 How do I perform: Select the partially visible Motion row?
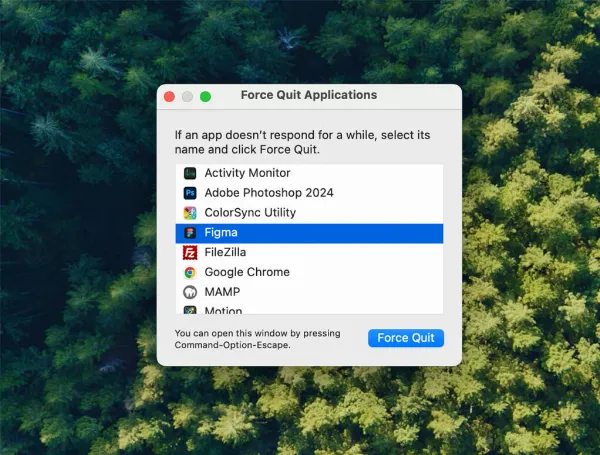click(309, 309)
